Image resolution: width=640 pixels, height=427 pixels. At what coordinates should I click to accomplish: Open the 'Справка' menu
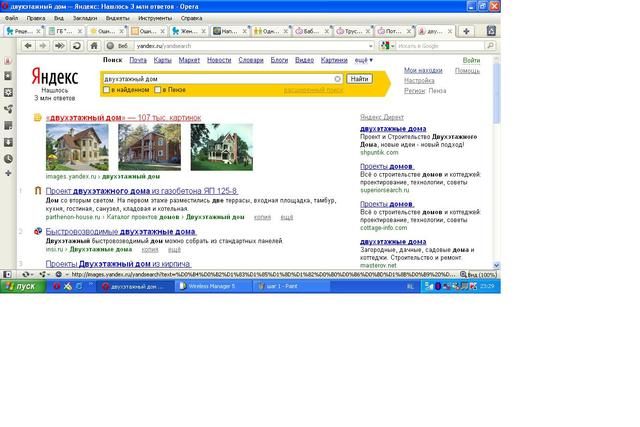click(191, 18)
